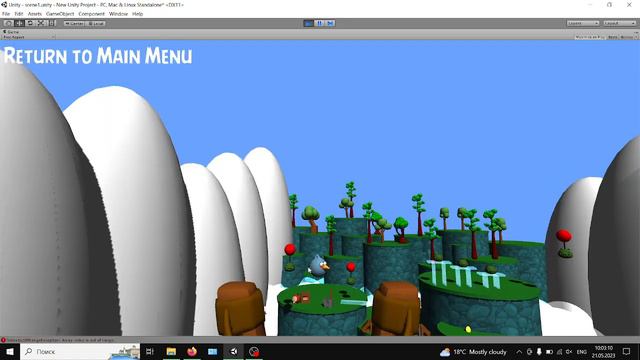Open Gizmos dropdown in Game view
Image resolution: width=640 pixels, height=360 pixels.
click(x=628, y=37)
